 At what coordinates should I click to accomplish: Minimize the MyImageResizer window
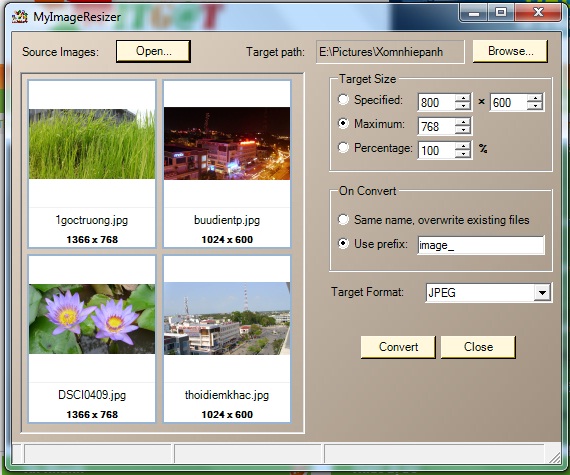(473, 13)
